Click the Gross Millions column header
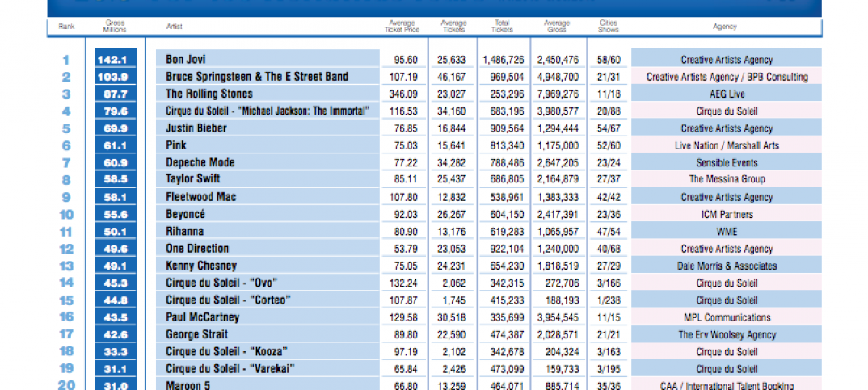This screenshot has height=390, width=868. 115,27
